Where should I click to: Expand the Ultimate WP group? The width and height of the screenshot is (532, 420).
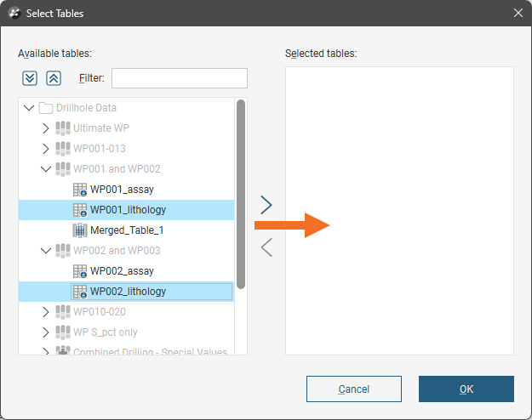[x=46, y=128]
